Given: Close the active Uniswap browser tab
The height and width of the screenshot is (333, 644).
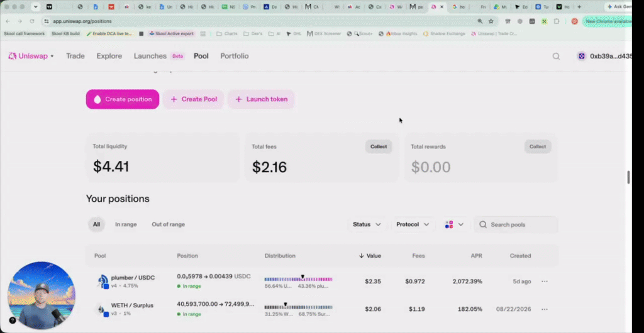Looking at the screenshot, I should click(441, 7).
